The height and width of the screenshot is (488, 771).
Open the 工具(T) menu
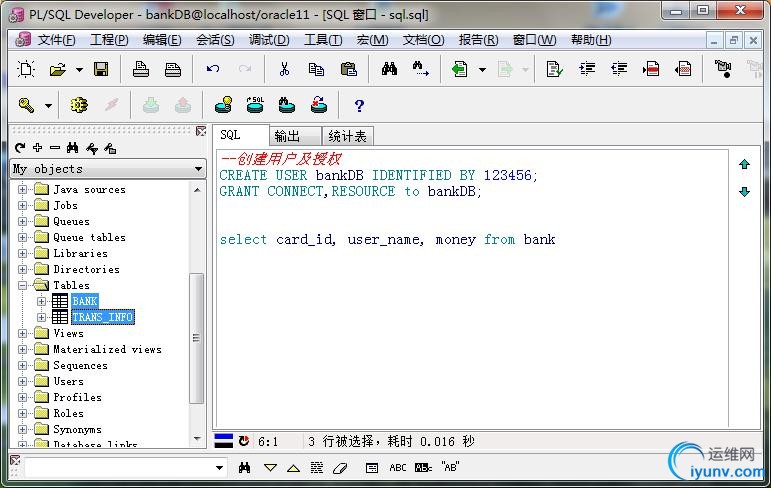[323, 40]
